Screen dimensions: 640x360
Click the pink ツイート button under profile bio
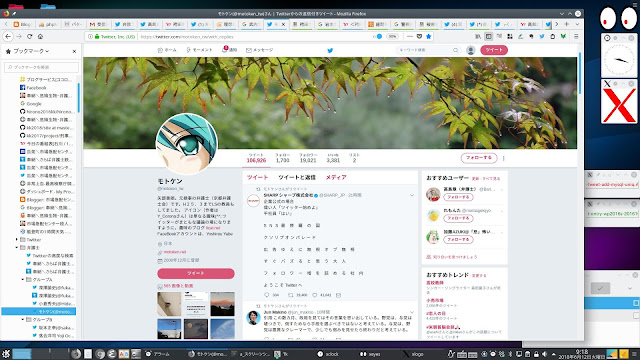click(196, 273)
